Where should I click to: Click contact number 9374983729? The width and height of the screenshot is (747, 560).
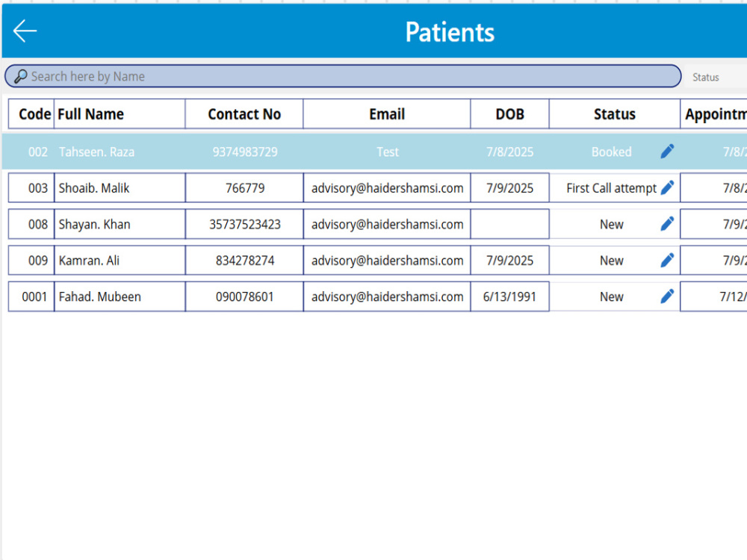245,152
